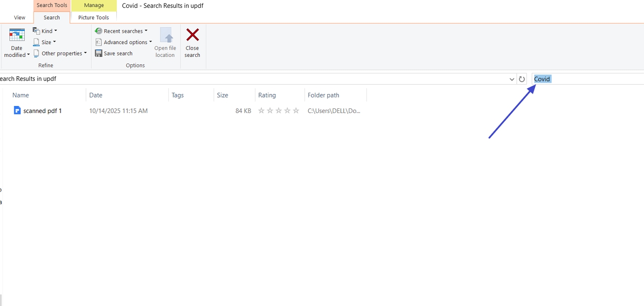Image resolution: width=644 pixels, height=306 pixels.
Task: Sort results by the Date column
Action: (96, 95)
